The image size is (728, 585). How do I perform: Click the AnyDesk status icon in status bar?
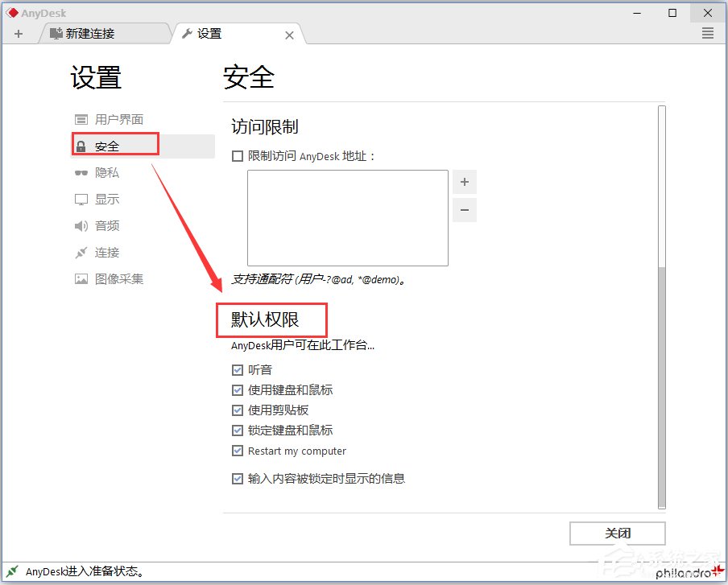point(10,571)
